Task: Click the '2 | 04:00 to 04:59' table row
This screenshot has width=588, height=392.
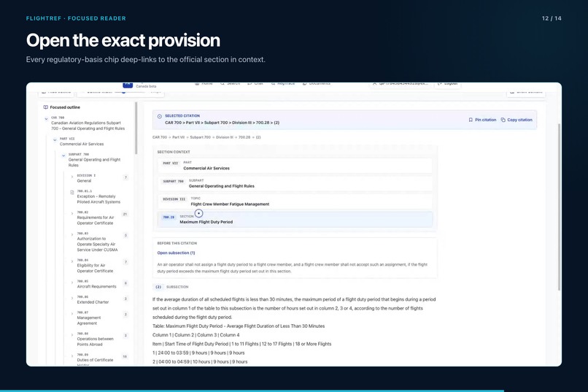Action: [x=200, y=362]
